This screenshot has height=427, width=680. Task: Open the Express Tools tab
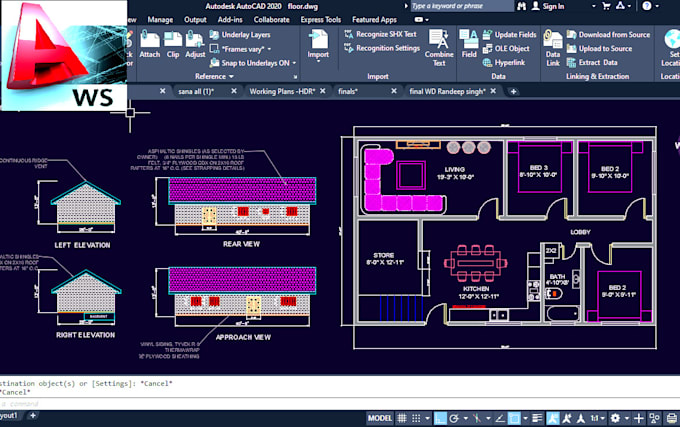point(320,20)
